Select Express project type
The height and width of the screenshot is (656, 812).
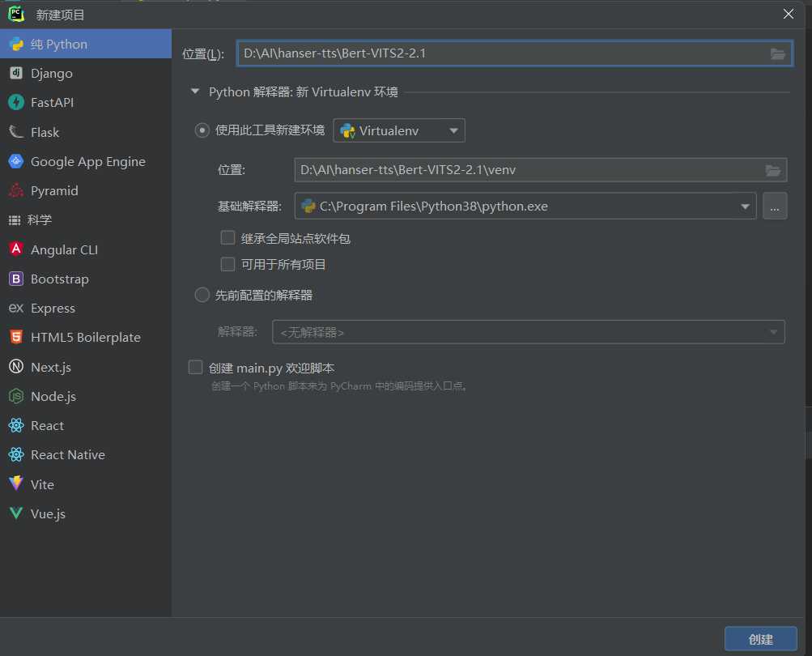pyautogui.click(x=86, y=308)
